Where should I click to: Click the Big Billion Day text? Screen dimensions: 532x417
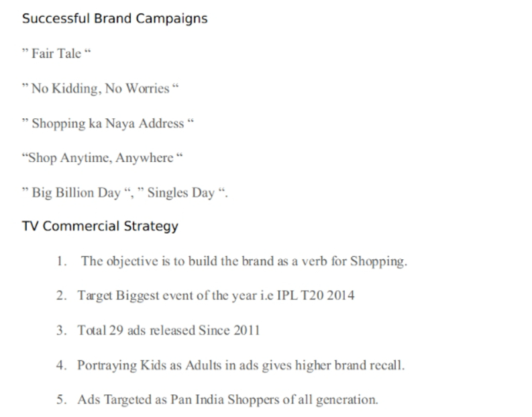(x=76, y=193)
